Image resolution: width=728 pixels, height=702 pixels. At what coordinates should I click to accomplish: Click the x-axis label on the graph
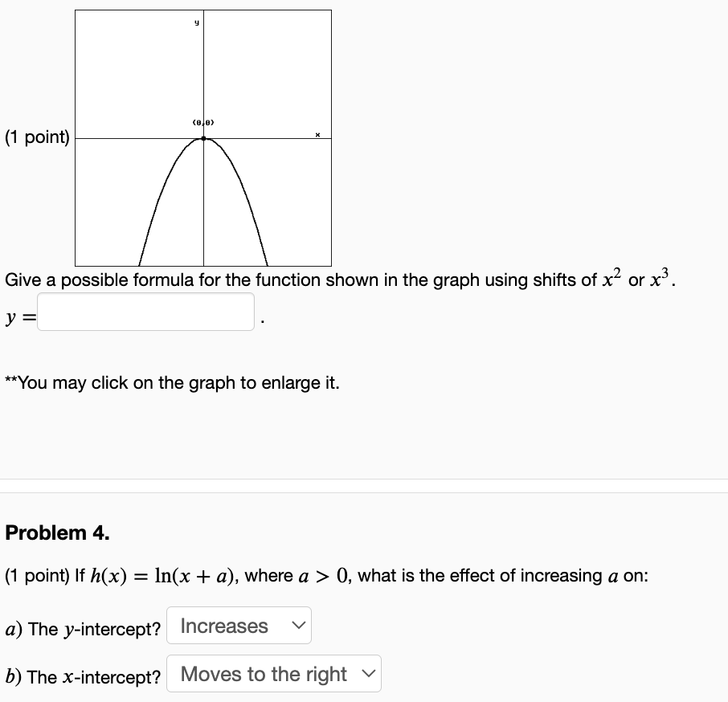point(318,136)
